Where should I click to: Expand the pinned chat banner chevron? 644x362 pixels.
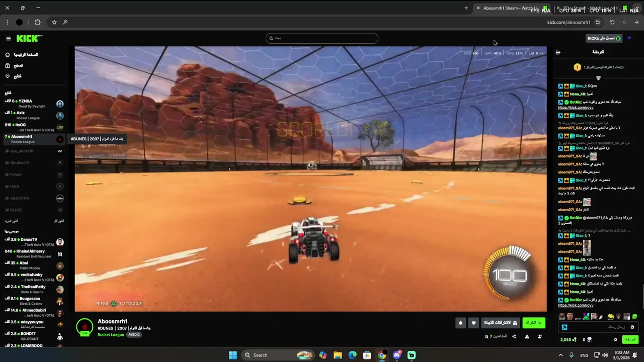point(598,78)
